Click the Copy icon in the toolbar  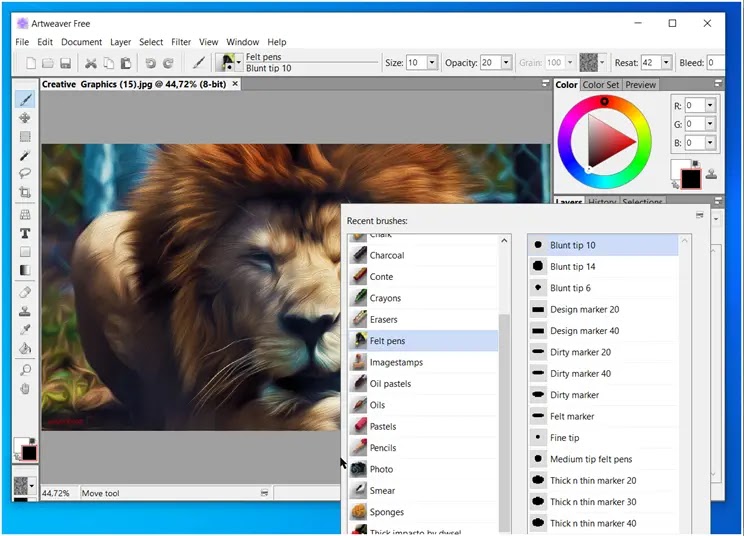pyautogui.click(x=109, y=63)
